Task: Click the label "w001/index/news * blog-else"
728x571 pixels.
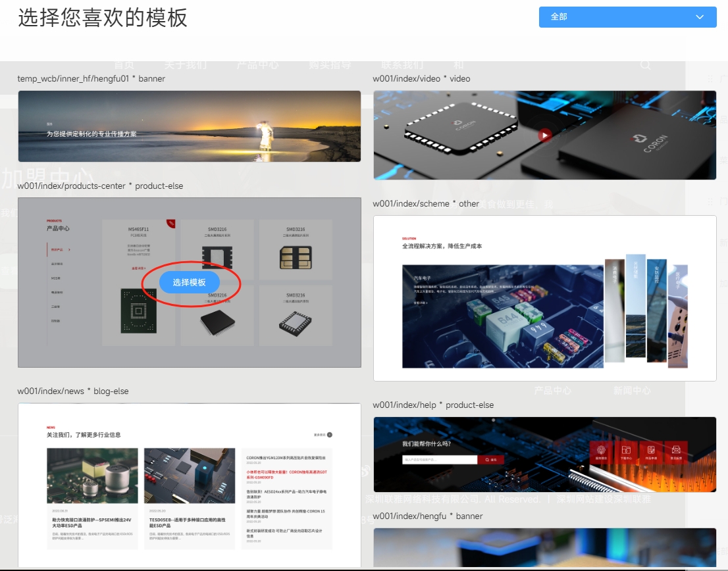Action: coord(73,391)
